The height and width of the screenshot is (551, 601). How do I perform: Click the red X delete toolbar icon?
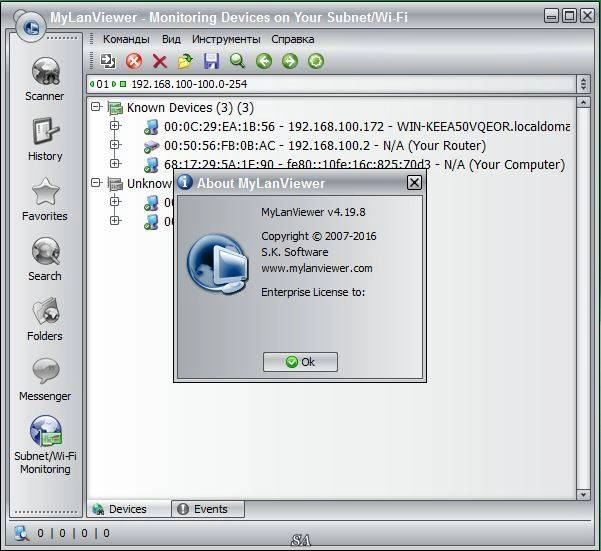coord(159,61)
